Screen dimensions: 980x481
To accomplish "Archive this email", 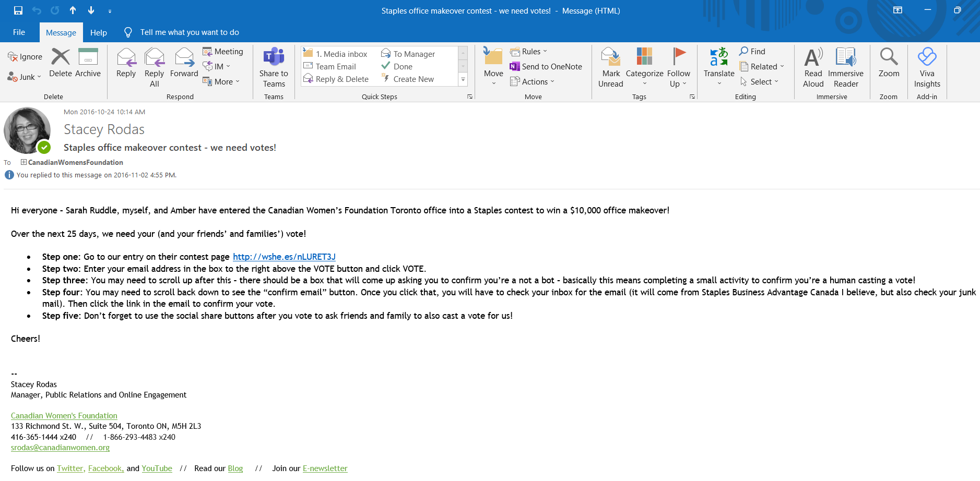I will click(88, 63).
